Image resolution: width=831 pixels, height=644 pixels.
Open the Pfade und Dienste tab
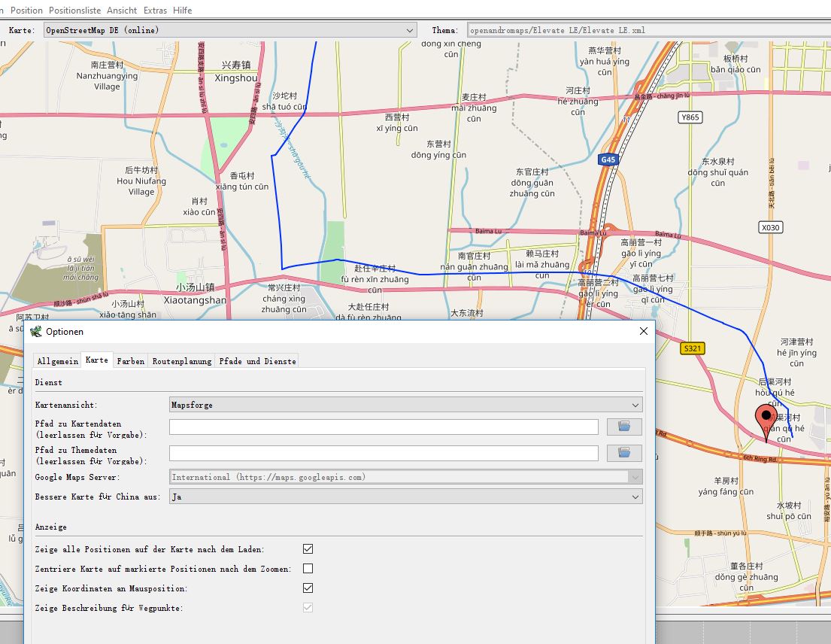[257, 361]
